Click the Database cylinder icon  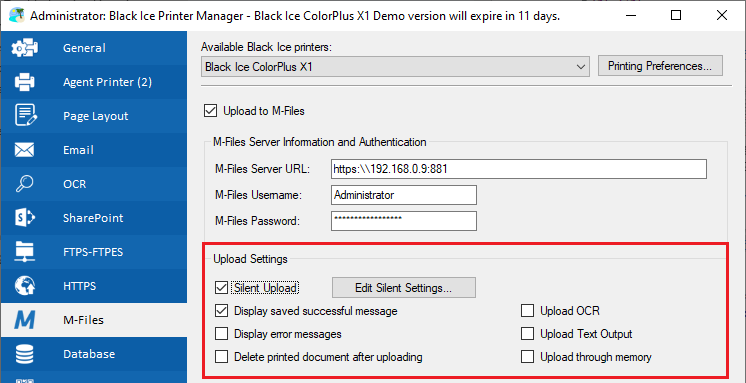pyautogui.click(x=24, y=354)
